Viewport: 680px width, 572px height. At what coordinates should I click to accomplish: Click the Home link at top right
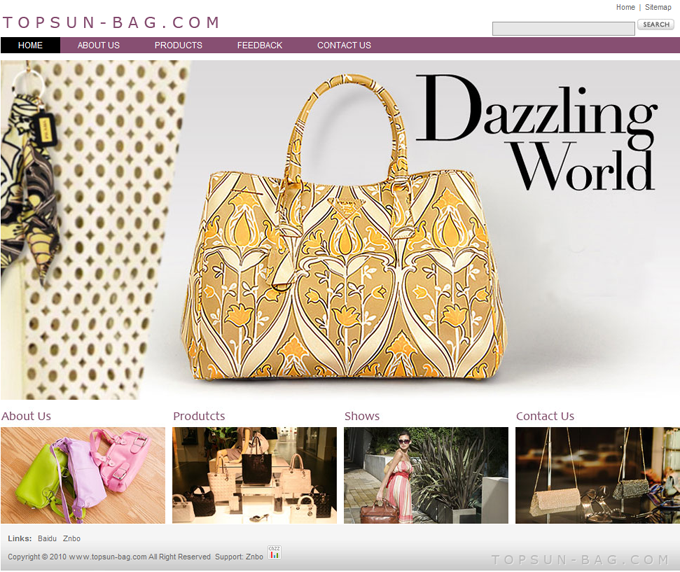pyautogui.click(x=625, y=7)
